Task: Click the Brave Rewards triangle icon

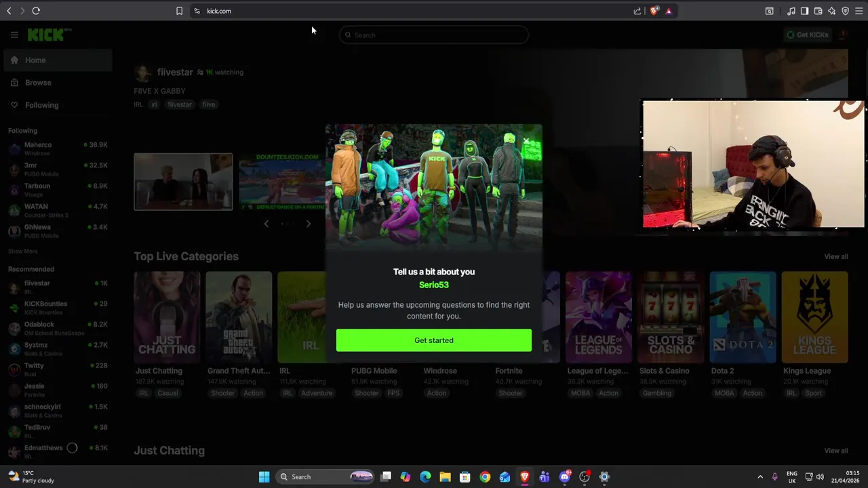Action: [669, 11]
